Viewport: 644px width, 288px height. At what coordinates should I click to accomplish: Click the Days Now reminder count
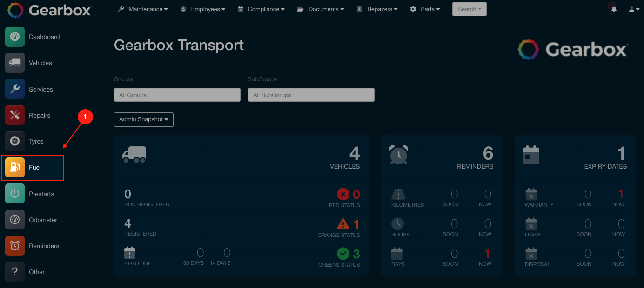pos(487,254)
